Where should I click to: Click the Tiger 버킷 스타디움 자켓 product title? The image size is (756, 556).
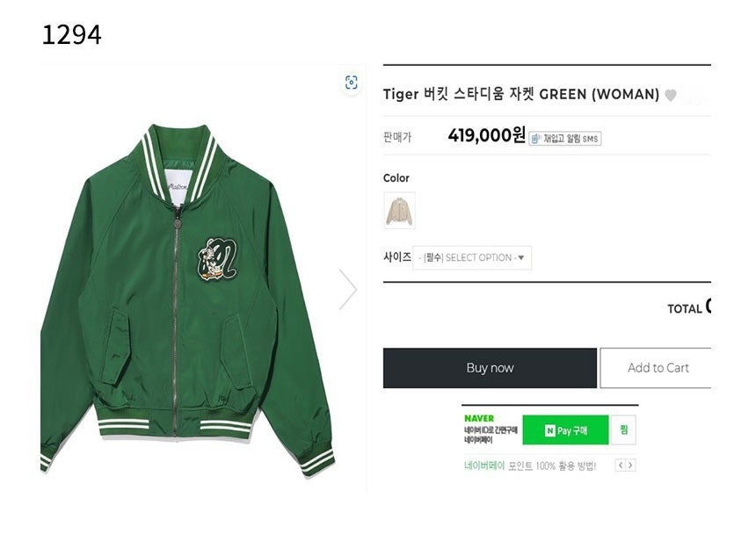(520, 94)
